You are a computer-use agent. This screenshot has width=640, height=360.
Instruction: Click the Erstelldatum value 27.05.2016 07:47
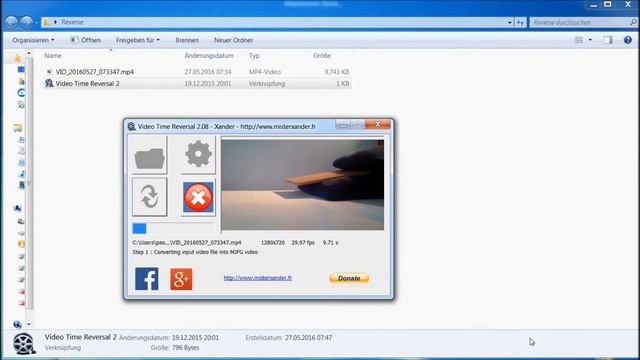pyautogui.click(x=309, y=338)
